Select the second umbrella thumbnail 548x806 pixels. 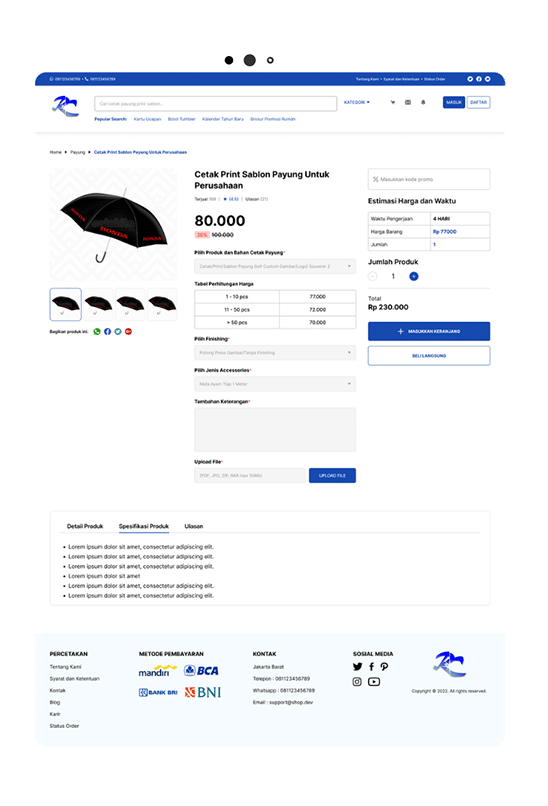click(x=98, y=304)
